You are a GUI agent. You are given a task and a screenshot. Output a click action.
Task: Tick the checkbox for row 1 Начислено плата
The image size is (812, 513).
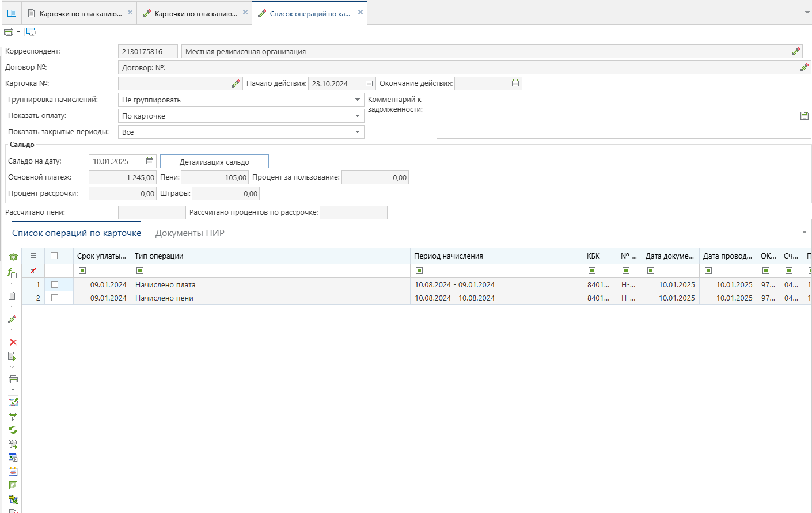pos(55,284)
